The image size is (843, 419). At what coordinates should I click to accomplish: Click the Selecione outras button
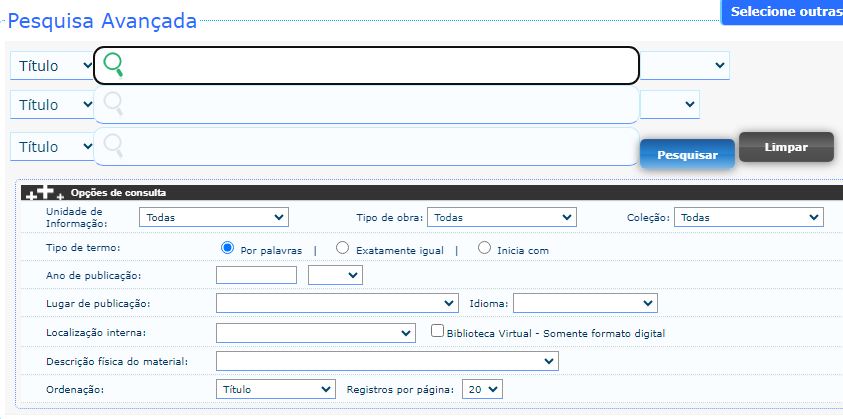[x=783, y=12]
